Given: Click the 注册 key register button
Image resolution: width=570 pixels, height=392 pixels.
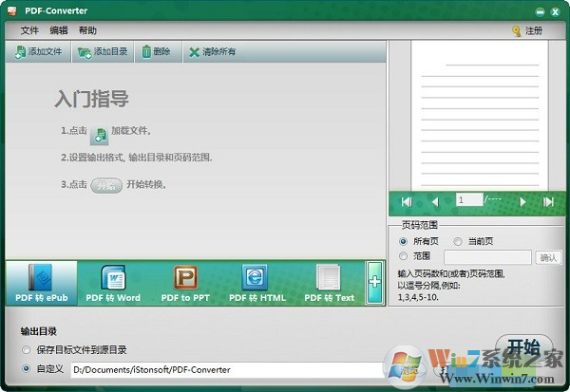Looking at the screenshot, I should point(527,31).
